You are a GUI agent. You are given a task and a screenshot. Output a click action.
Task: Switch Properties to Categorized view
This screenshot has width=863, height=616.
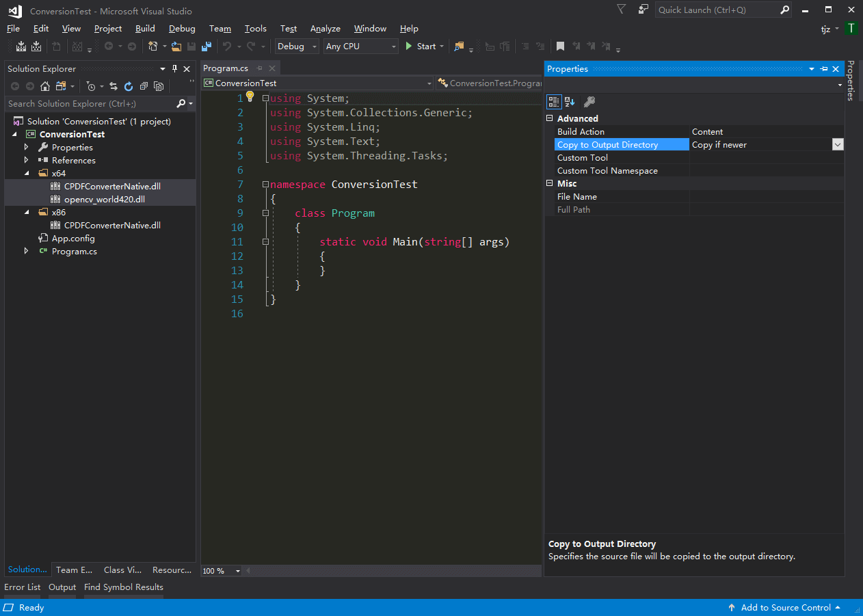tap(554, 102)
